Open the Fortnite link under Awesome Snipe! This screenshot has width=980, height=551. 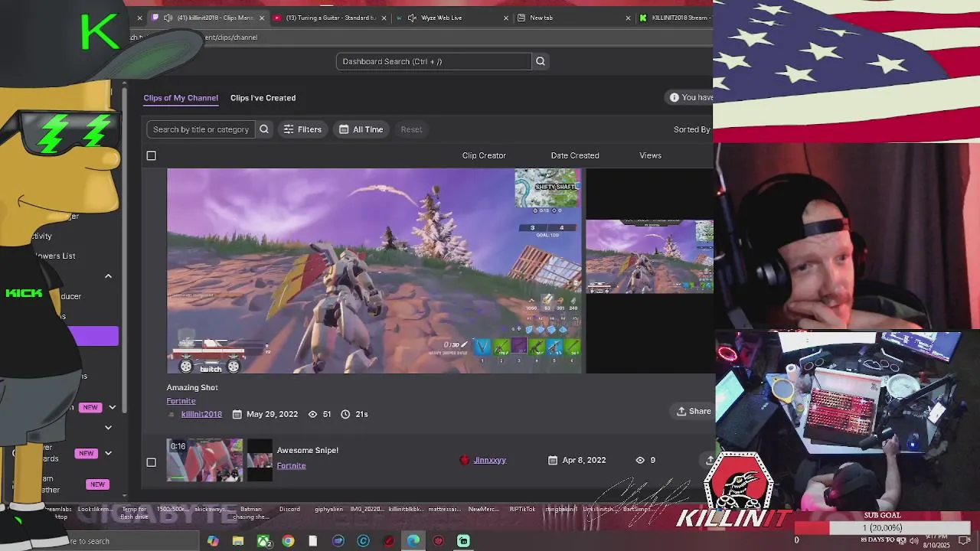(x=291, y=465)
